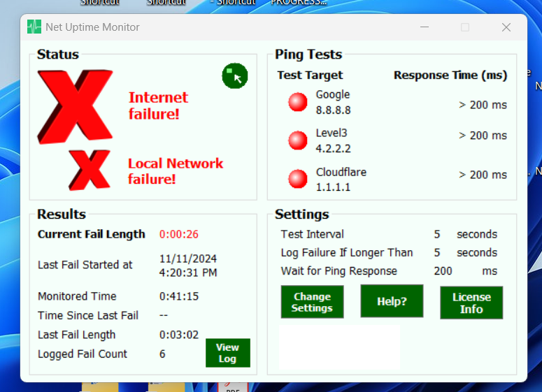Click the Log Failure If Longer Than label
This screenshot has width=542, height=392.
click(347, 253)
